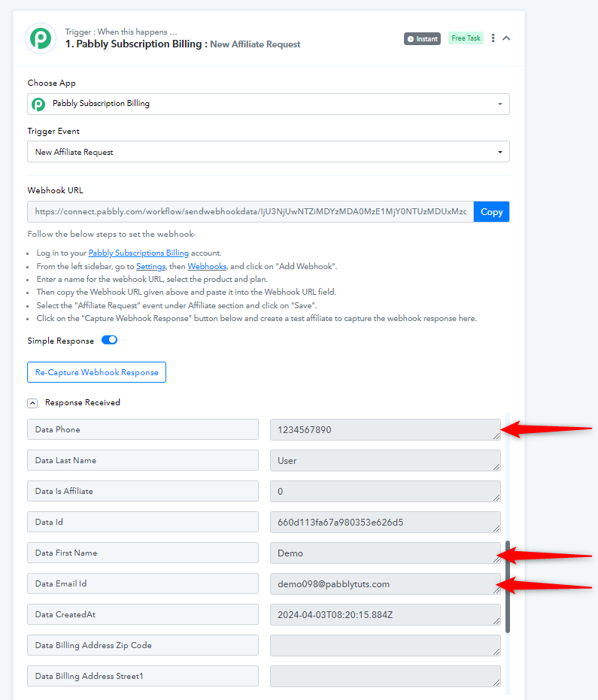
Task: Collapse the Response Received section
Action: [32, 403]
